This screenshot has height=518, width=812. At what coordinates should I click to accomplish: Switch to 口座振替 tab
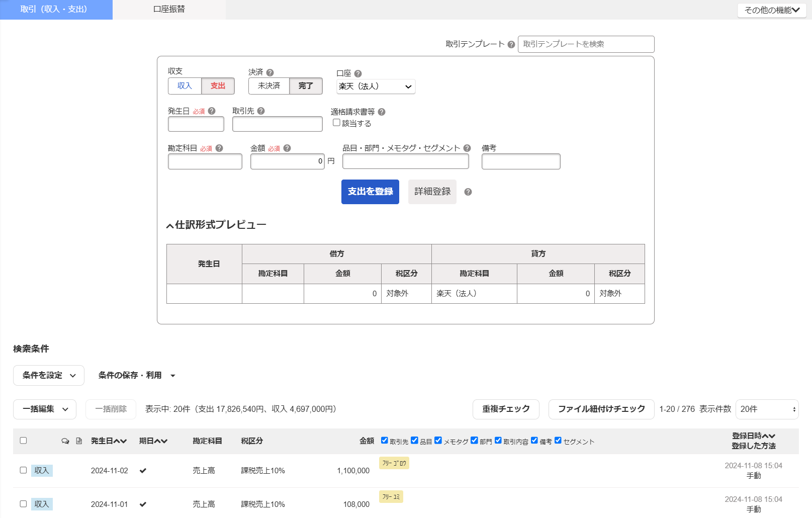169,10
